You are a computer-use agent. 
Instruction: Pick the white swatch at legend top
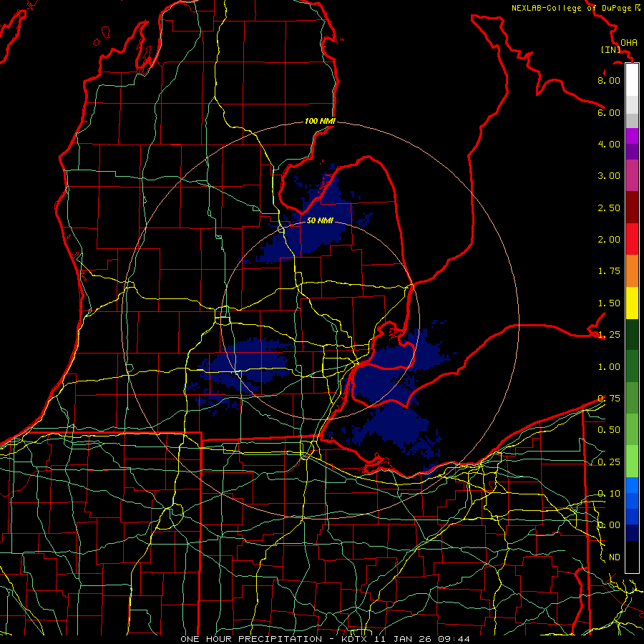[x=632, y=79]
